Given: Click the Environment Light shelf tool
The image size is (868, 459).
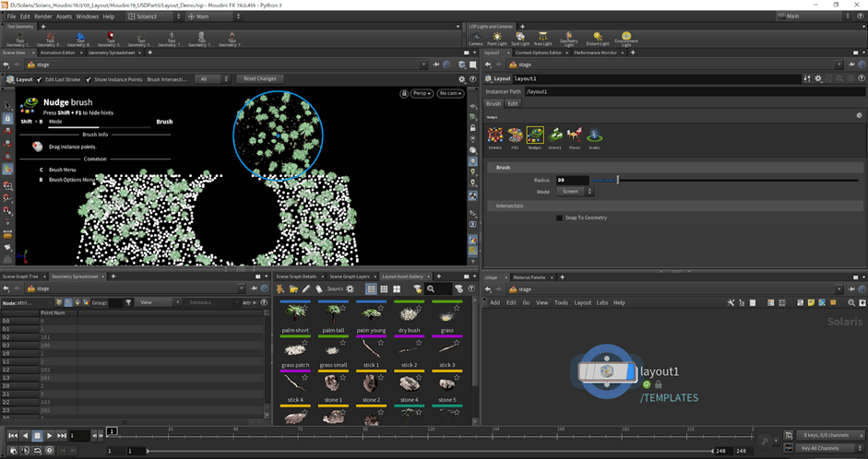Looking at the screenshot, I should 626,39.
